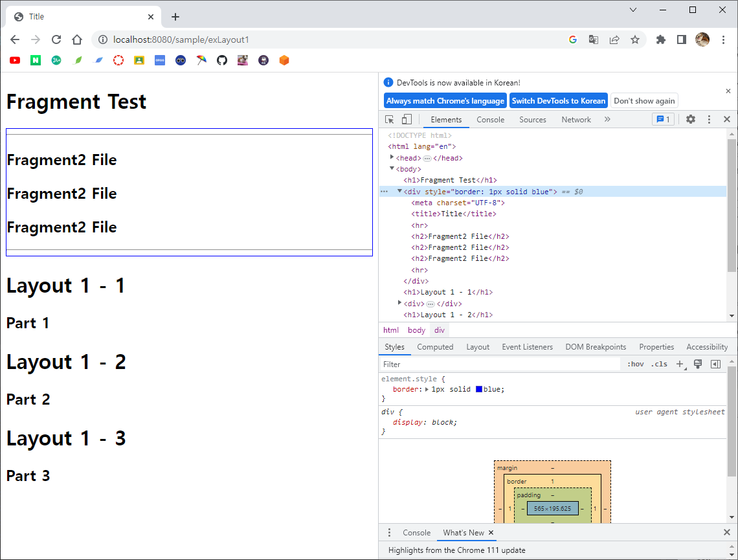
Task: Click html in the breadcrumb
Action: 390,330
